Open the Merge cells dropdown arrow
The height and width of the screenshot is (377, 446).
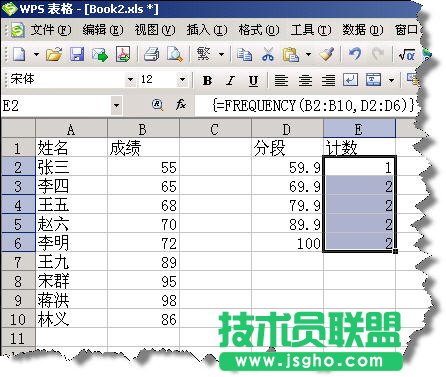[x=391, y=80]
